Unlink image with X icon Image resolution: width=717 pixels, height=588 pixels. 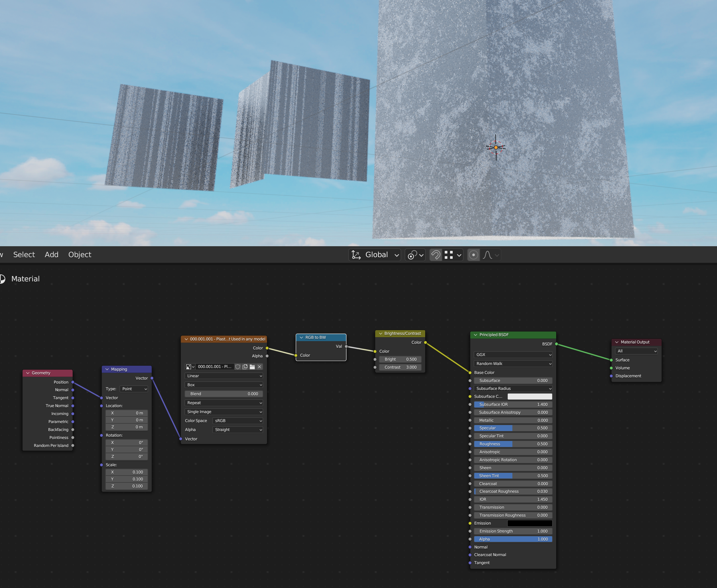(259, 366)
